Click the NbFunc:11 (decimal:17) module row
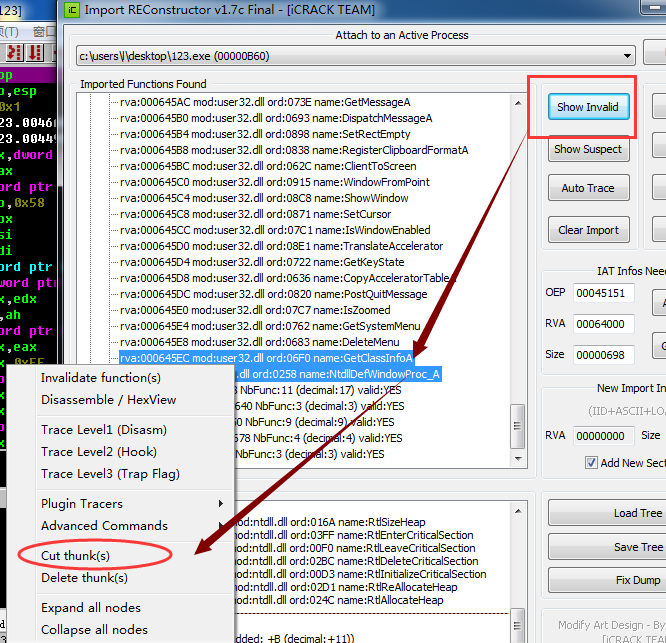Image resolution: width=666 pixels, height=643 pixels. tap(319, 390)
